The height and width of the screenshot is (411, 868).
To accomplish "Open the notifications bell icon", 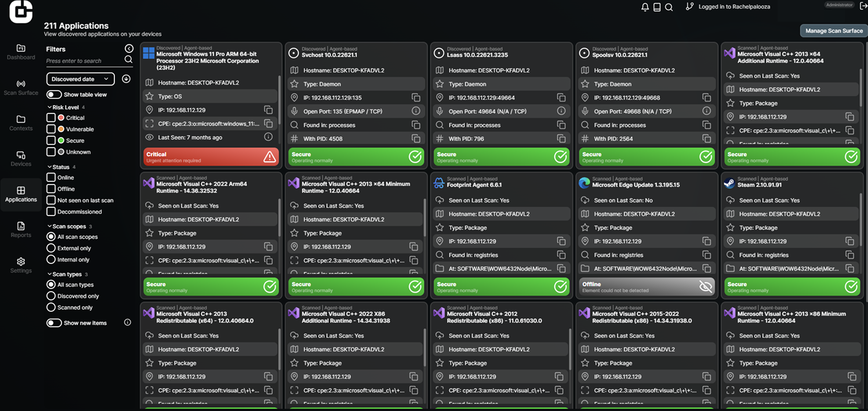I will (645, 7).
